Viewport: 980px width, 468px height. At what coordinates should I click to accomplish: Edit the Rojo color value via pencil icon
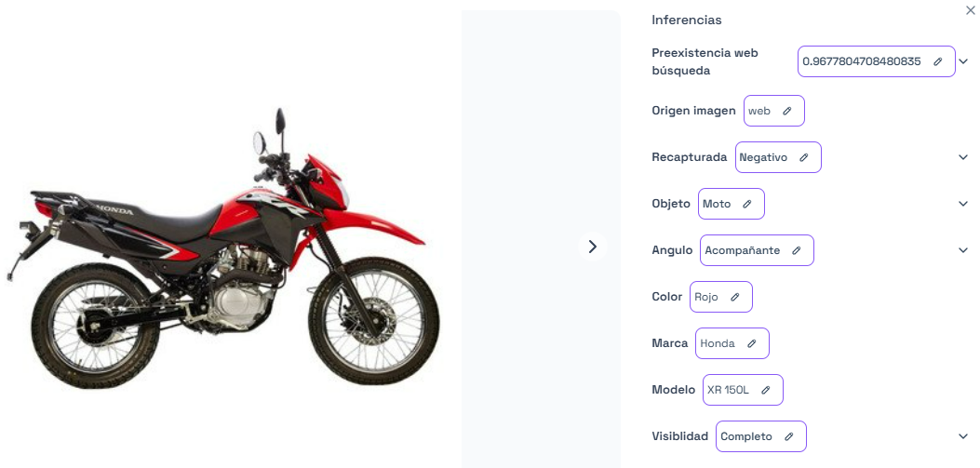pos(735,297)
